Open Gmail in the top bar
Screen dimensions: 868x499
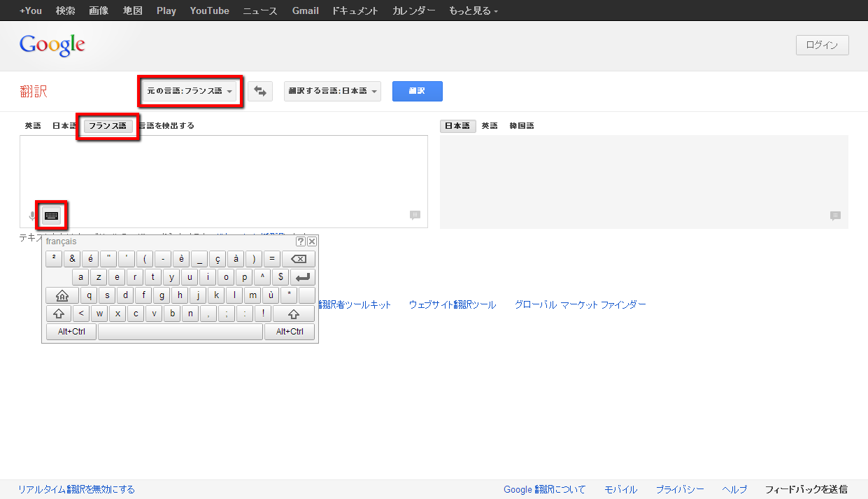tap(306, 10)
